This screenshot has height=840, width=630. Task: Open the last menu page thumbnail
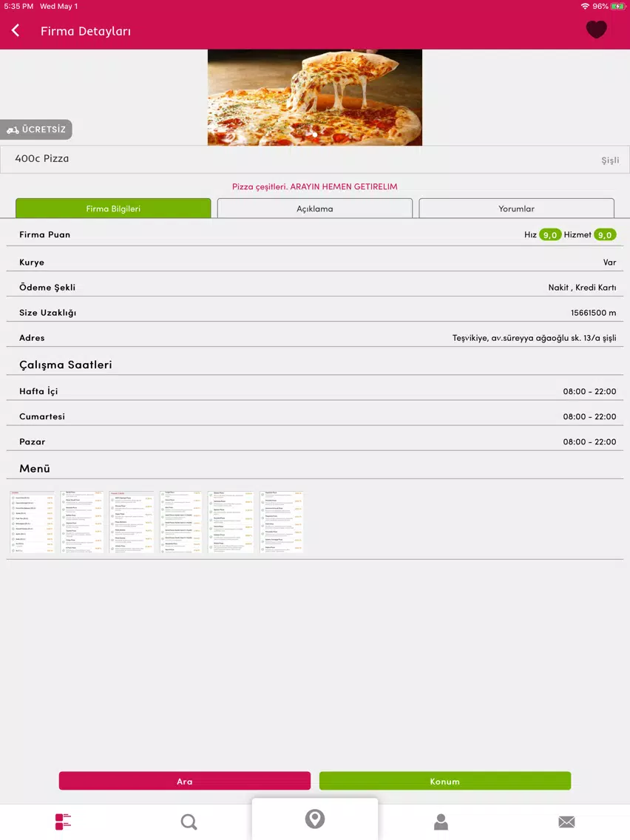pos(281,522)
